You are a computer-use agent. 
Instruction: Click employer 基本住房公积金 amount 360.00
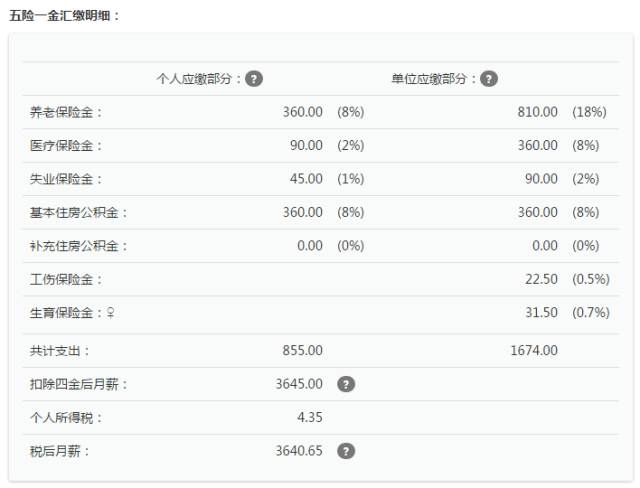(x=538, y=212)
